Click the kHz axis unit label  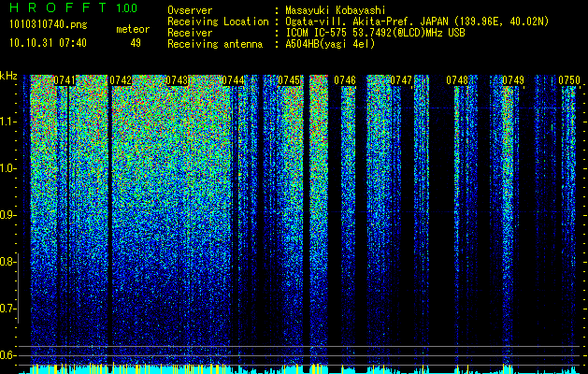click(8, 76)
